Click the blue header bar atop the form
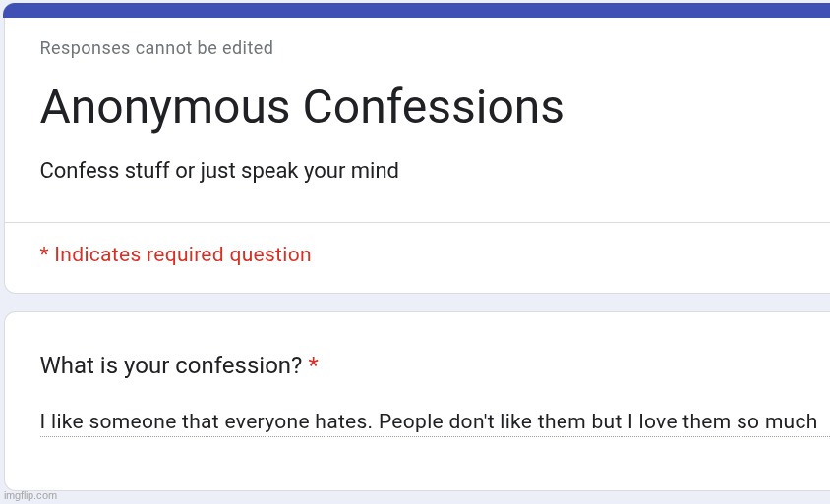Screen dimensions: 830x504 coord(415,10)
